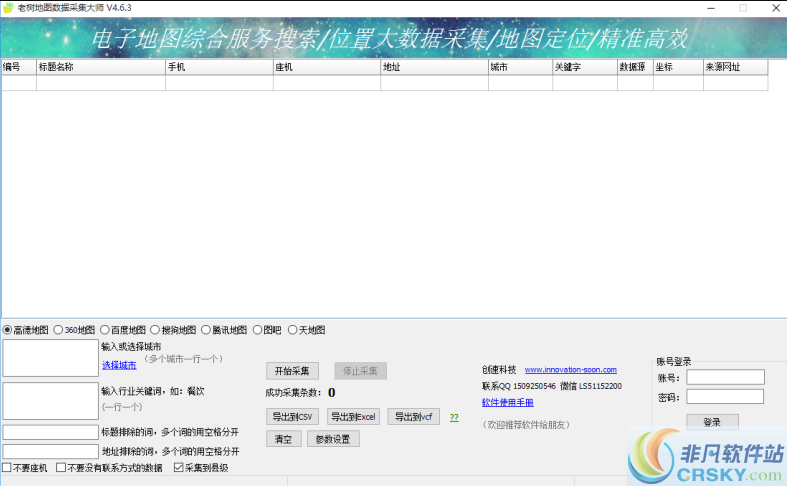This screenshot has height=486, width=787.
Task: Click into the city list text box
Action: (50, 358)
